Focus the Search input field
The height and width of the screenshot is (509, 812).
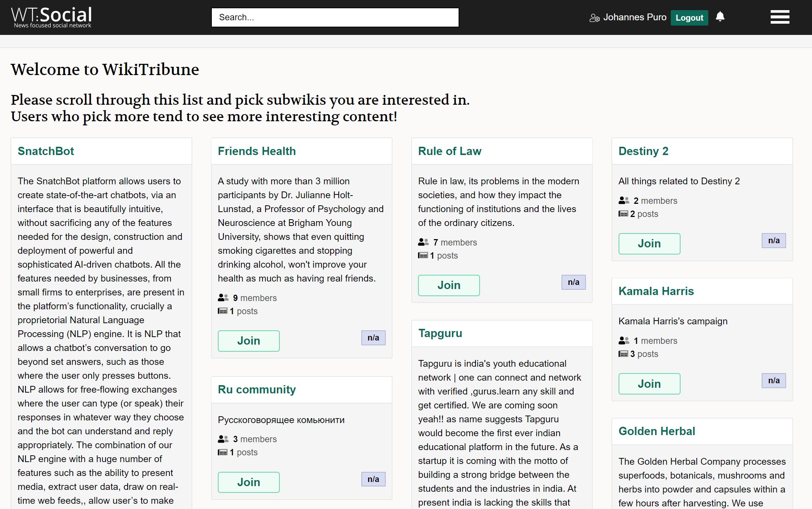click(x=335, y=17)
